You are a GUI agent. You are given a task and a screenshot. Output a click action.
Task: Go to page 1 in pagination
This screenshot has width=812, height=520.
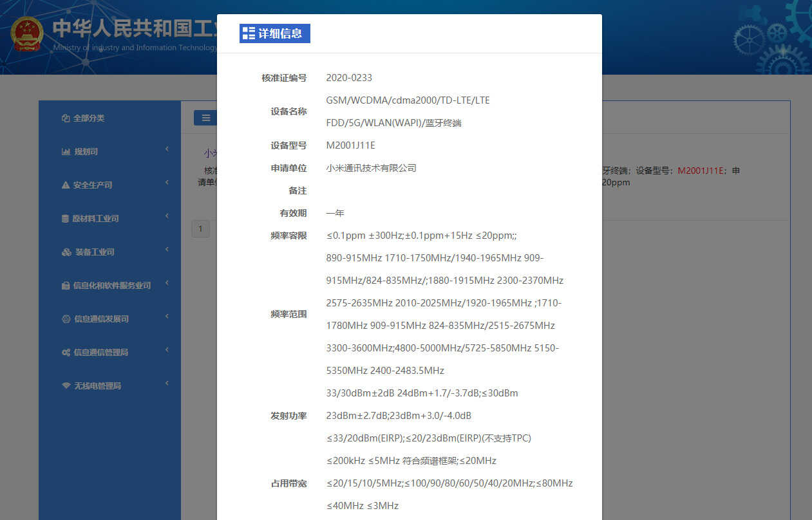coord(200,229)
